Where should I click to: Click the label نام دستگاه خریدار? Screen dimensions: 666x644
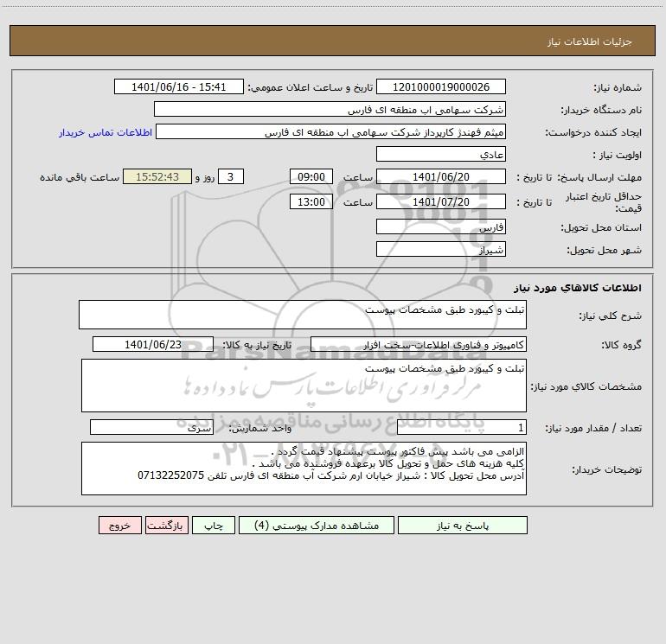pyautogui.click(x=601, y=111)
